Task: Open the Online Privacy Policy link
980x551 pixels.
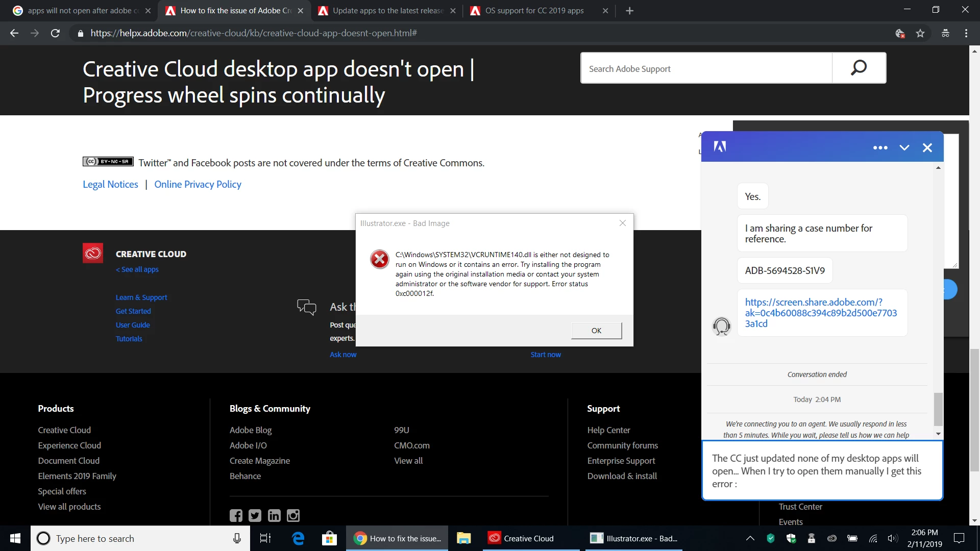Action: 198,184
